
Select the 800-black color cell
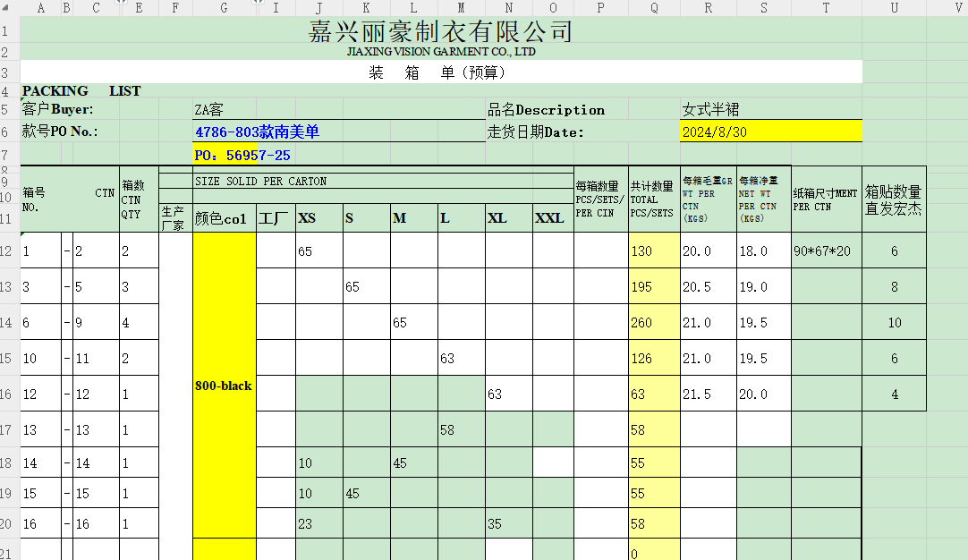[224, 386]
